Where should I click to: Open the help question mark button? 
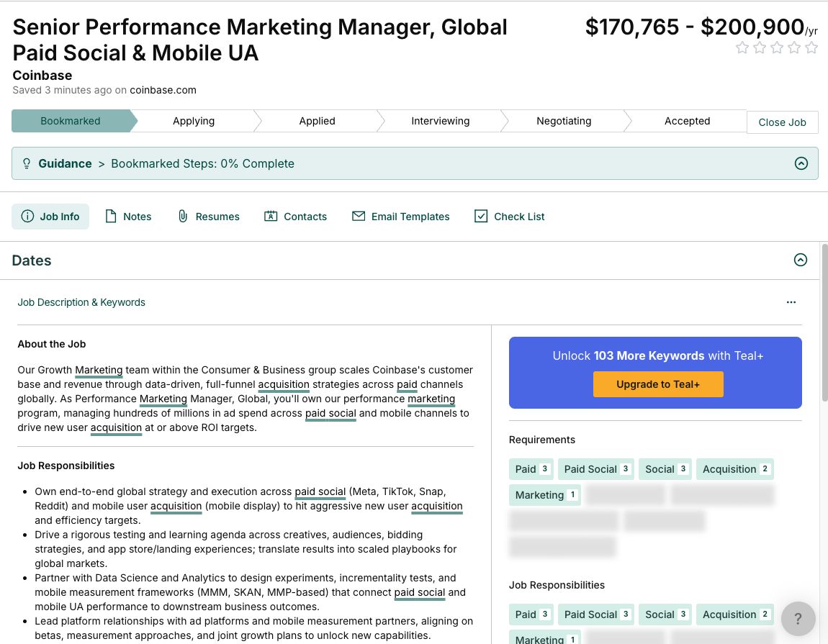pyautogui.click(x=798, y=619)
